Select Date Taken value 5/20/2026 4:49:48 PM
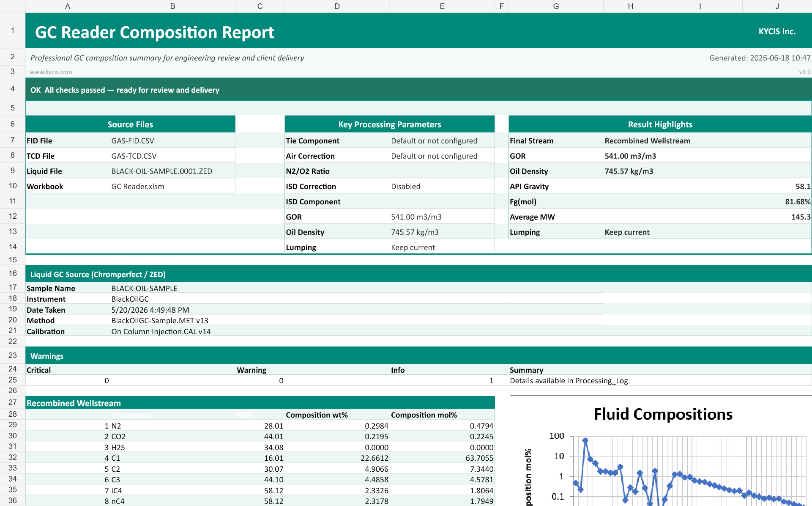The height and width of the screenshot is (506, 812). pyautogui.click(x=150, y=310)
